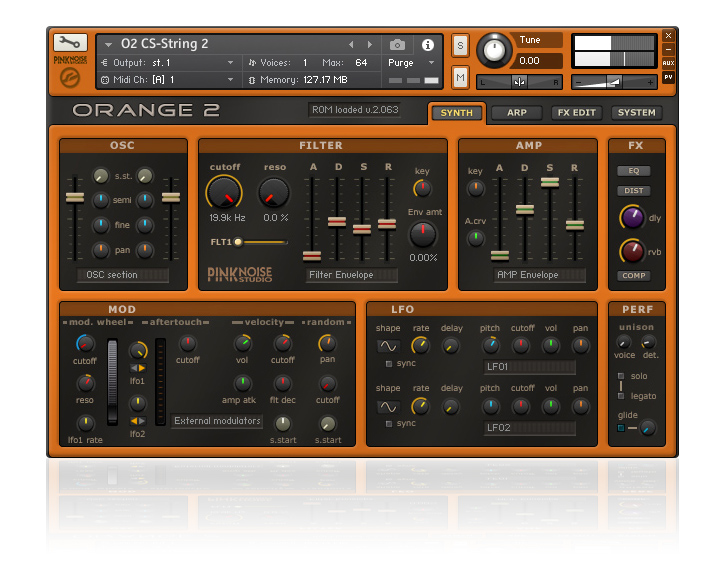The height and width of the screenshot is (580, 720).
Task: Click the unison det. knob
Action: point(649,342)
